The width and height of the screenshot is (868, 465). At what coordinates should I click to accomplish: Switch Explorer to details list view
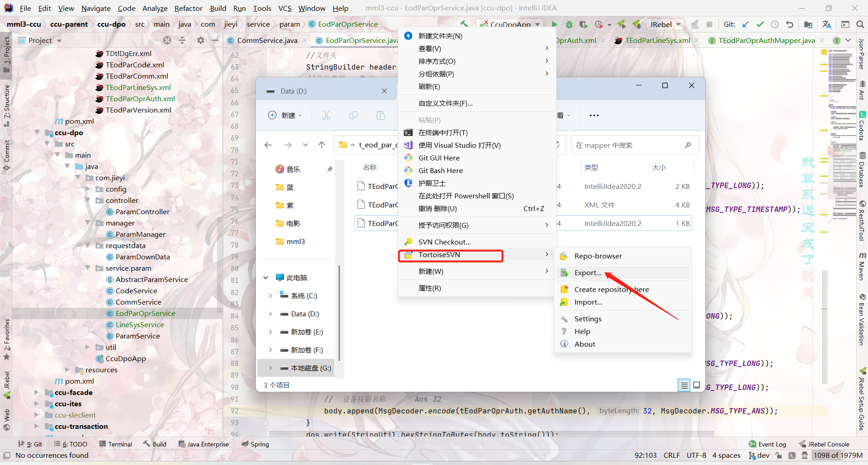tap(684, 385)
